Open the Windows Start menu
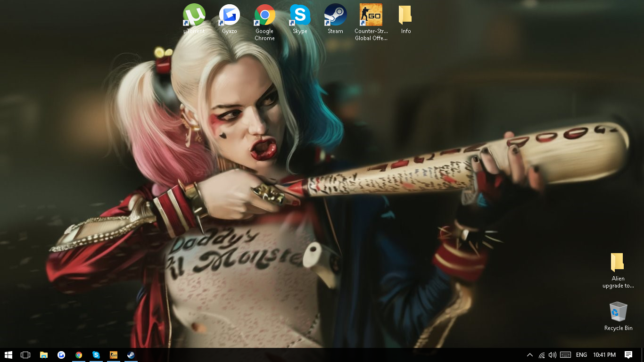 8,355
